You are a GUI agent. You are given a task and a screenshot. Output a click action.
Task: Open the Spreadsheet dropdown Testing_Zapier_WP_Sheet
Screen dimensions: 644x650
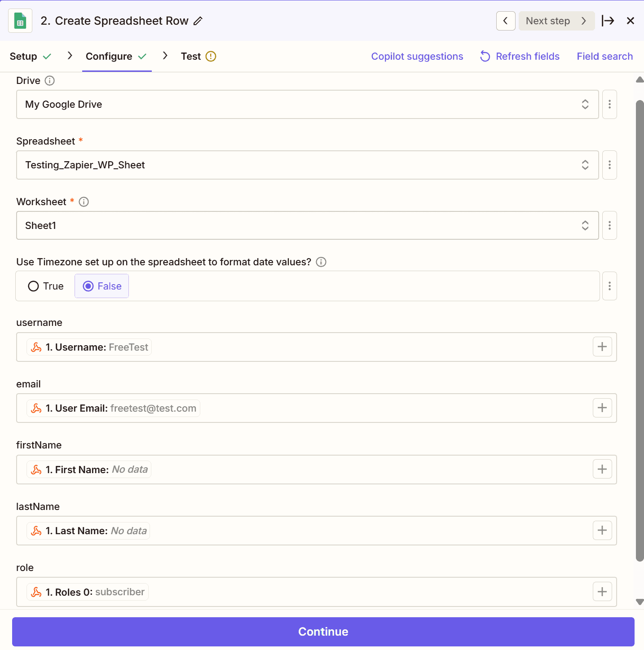(308, 165)
